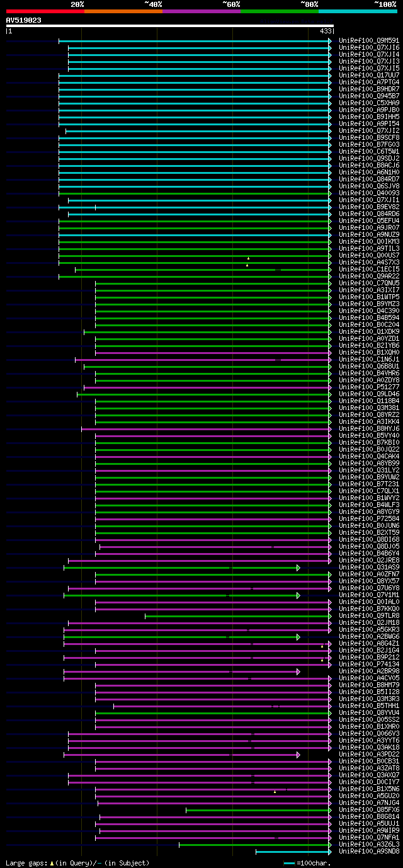Image resolution: width=403 pixels, height=868 pixels.
Task: Click the purple arrowhead ending the A3PD22 alignment
Action: [298, 755]
